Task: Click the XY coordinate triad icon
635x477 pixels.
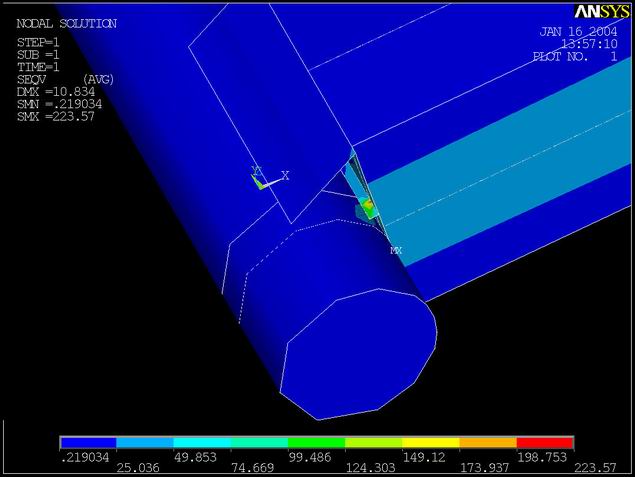Action: (270, 178)
